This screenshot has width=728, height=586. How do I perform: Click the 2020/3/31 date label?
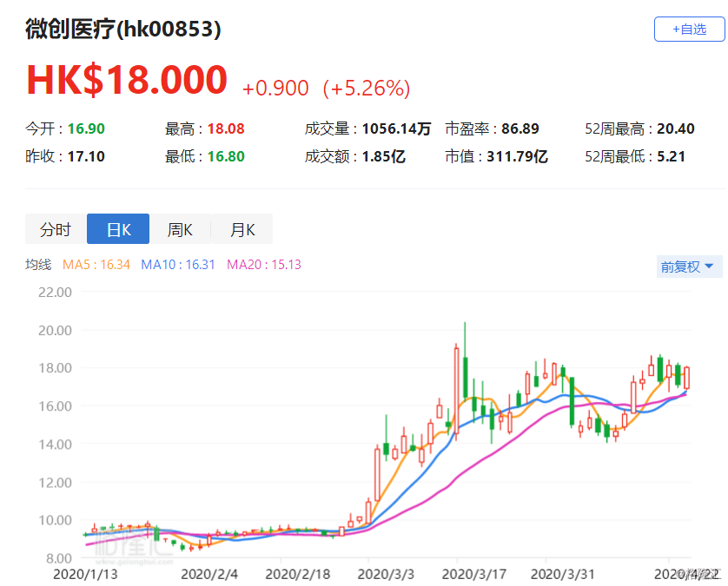pos(563,575)
